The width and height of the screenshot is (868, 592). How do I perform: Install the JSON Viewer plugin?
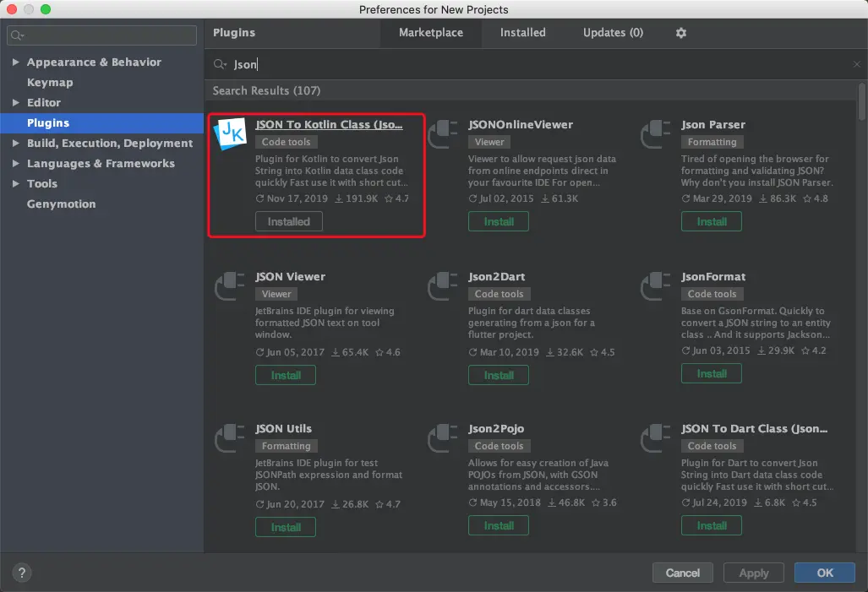[286, 375]
